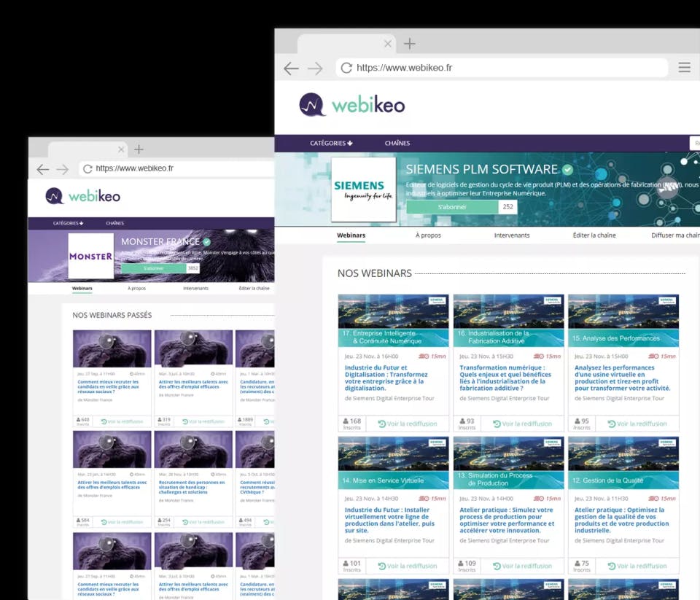700x600 pixels.
Task: Expand Catégories dropdown in Siemens window
Action: (331, 144)
